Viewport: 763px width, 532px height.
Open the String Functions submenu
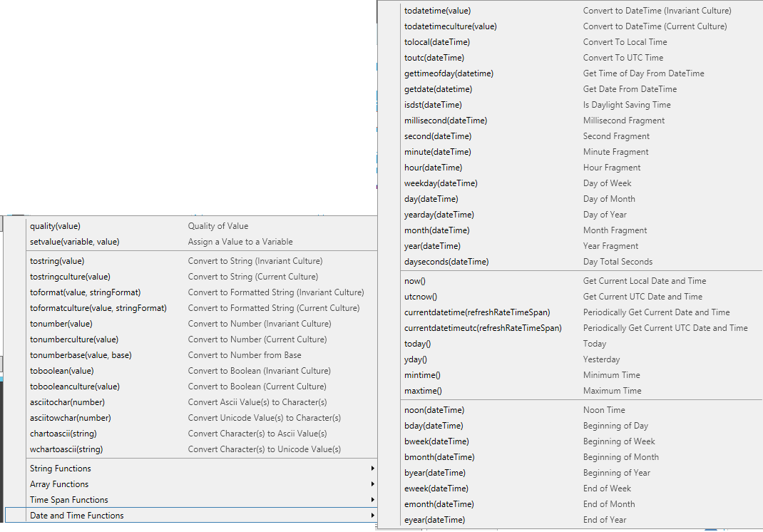point(61,469)
